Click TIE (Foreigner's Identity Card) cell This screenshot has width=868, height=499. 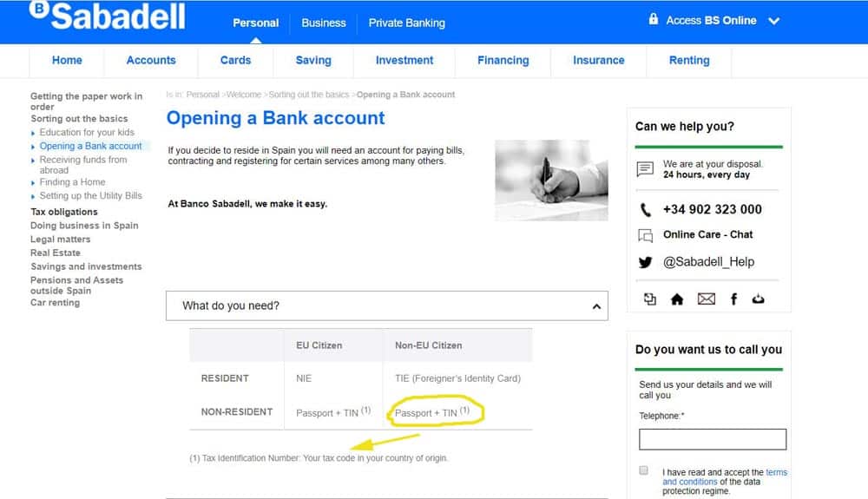pos(457,378)
